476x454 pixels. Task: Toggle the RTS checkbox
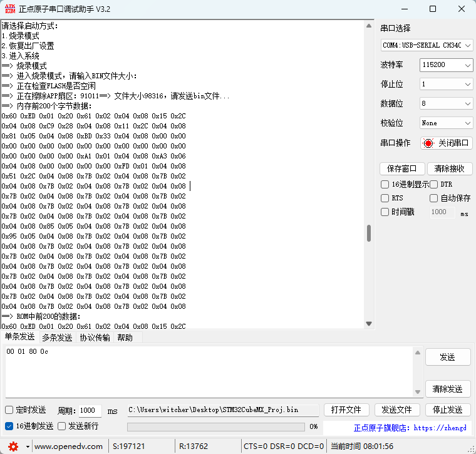[385, 198]
